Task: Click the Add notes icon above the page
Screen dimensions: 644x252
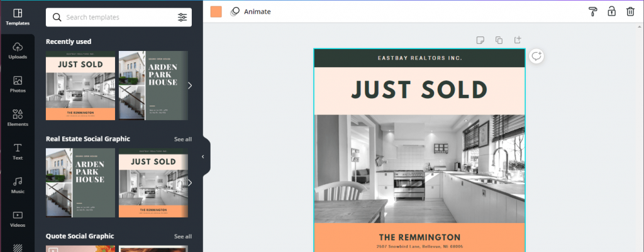Action: (480, 40)
